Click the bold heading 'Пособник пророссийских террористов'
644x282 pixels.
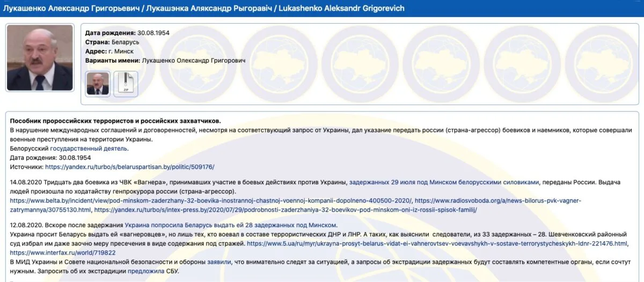pos(115,121)
